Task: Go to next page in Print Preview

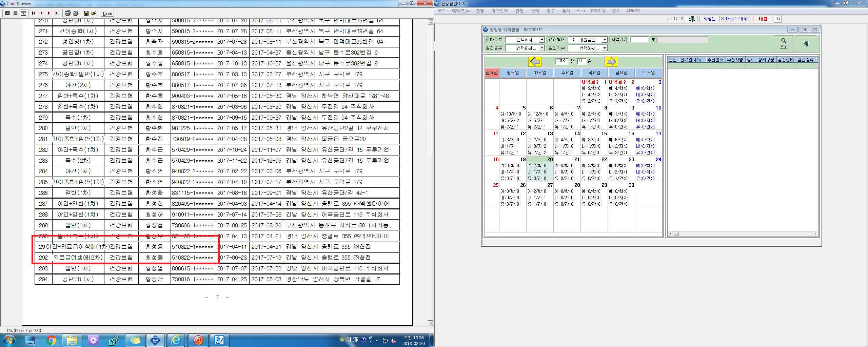Action: tap(49, 13)
